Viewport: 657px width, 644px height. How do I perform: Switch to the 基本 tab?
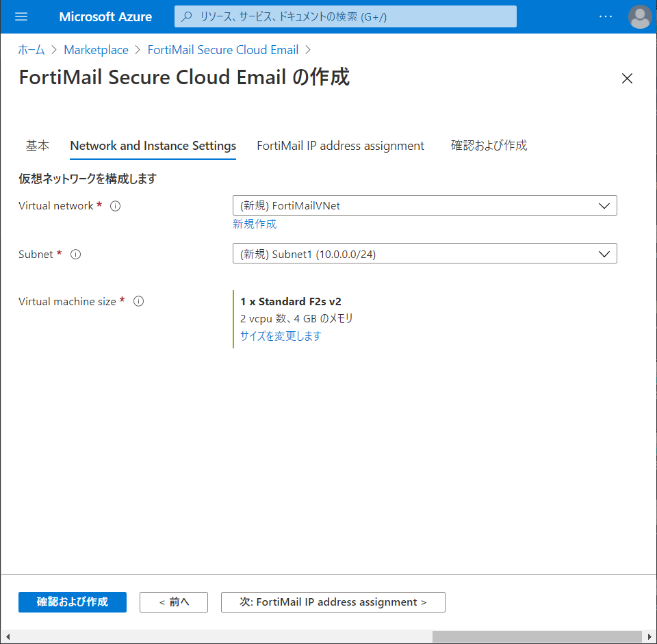point(37,145)
